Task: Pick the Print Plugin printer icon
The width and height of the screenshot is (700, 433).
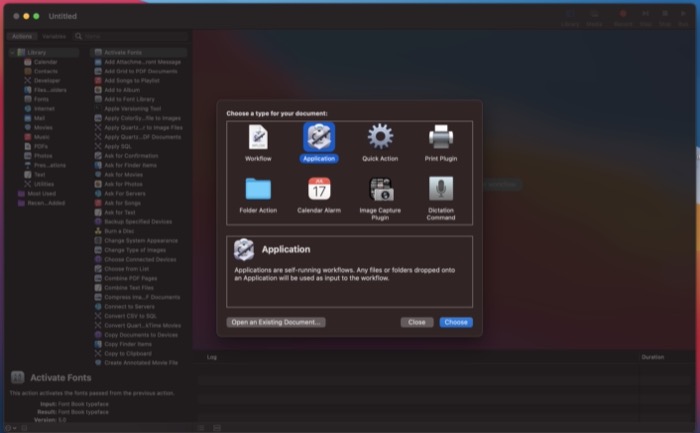Action: coord(441,137)
